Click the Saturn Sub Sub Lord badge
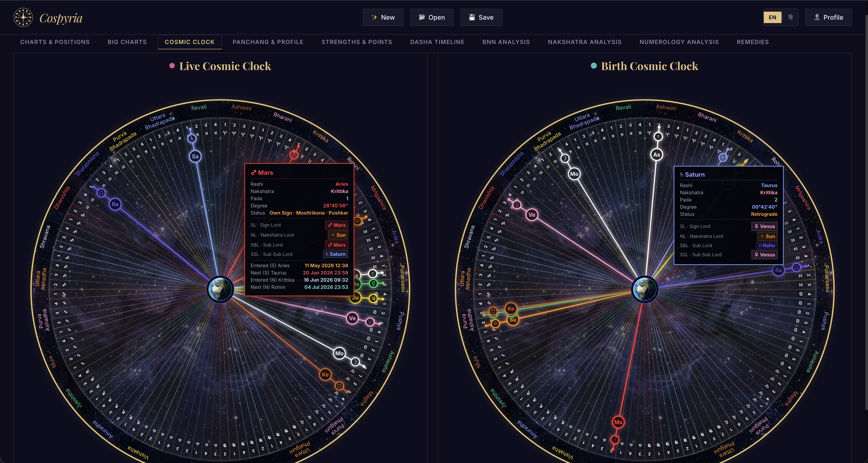 tap(336, 254)
